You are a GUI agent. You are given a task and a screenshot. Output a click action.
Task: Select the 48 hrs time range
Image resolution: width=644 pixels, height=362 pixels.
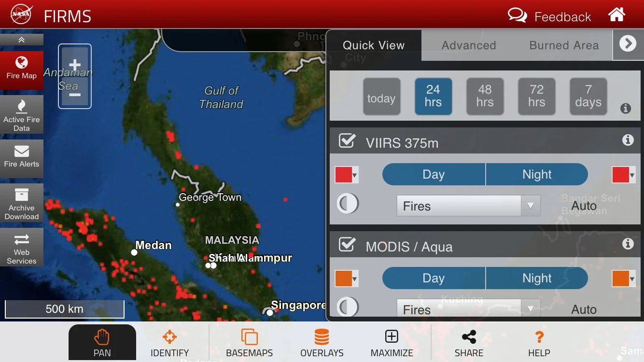click(x=485, y=97)
